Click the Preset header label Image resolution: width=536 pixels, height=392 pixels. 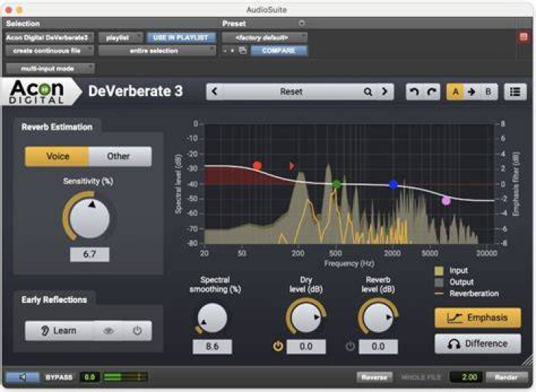point(234,24)
